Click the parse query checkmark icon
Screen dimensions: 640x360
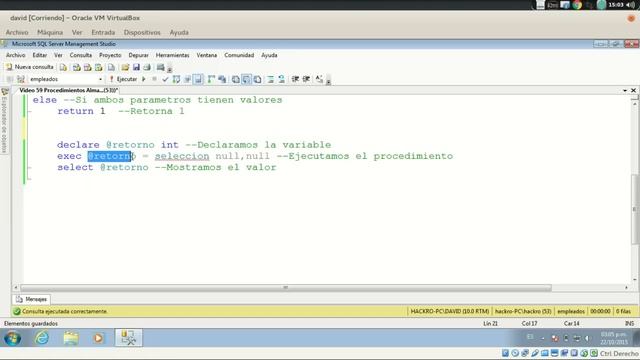tap(165, 79)
